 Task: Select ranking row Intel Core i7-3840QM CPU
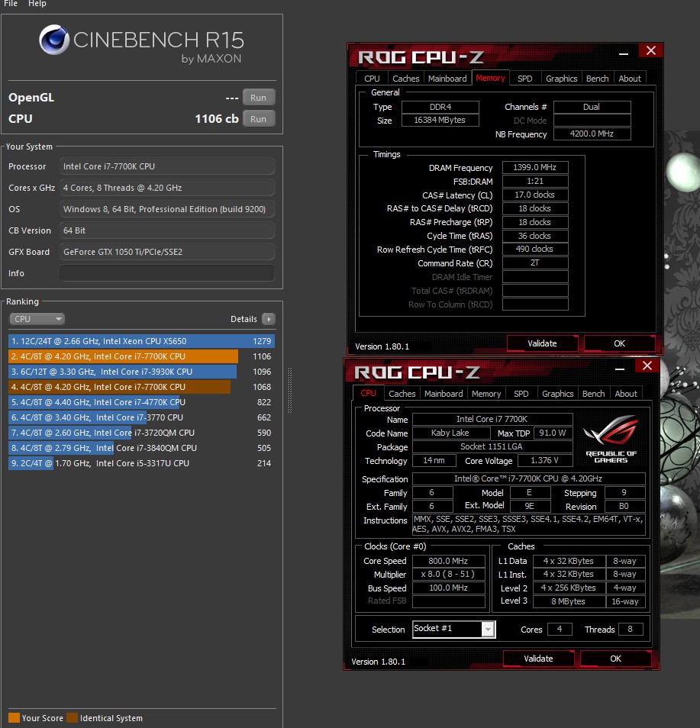click(x=141, y=448)
